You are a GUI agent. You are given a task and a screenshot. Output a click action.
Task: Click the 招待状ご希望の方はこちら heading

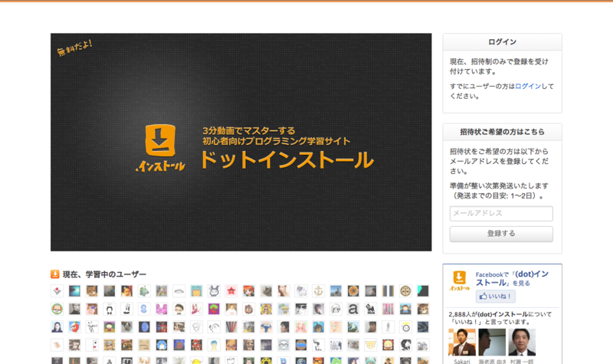503,132
